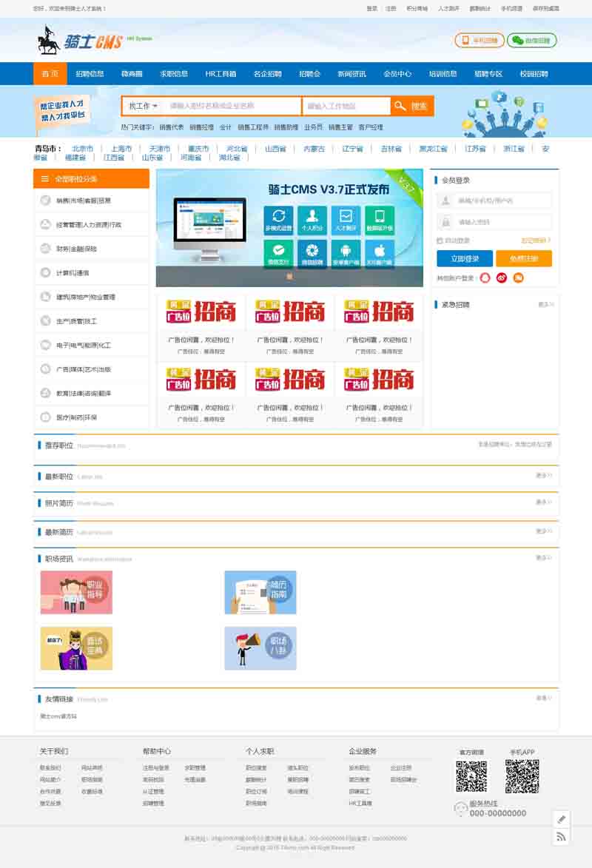592x868 pixels.
Task: Click the pencil feedback icon at bottom right
Action: pos(562,819)
